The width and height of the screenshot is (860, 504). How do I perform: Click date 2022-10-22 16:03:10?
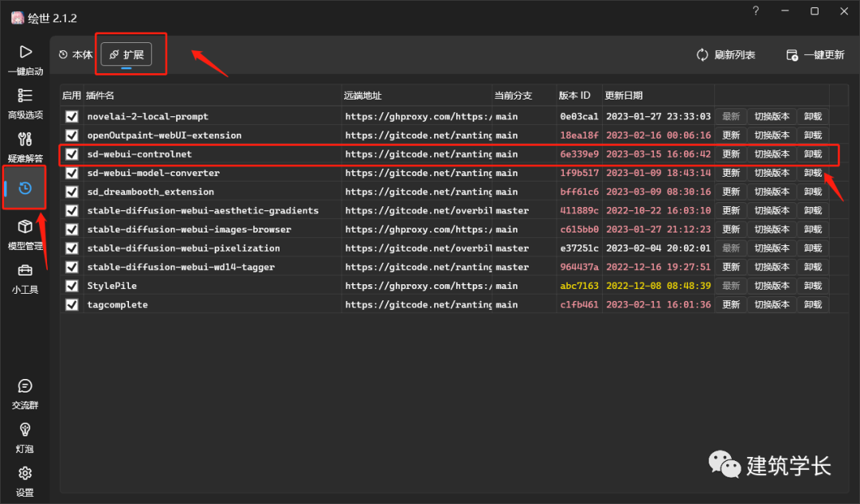pyautogui.click(x=659, y=210)
